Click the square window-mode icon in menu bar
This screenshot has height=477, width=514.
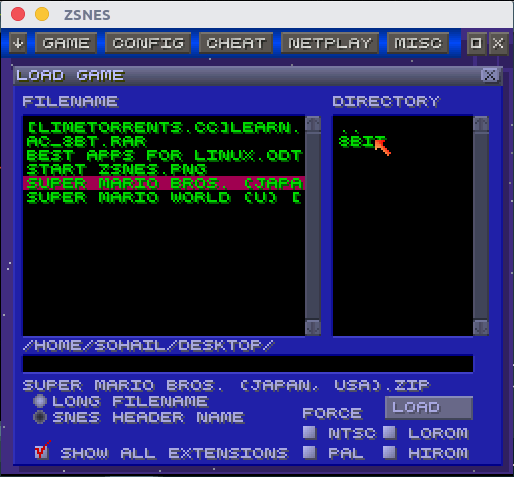coord(476,43)
